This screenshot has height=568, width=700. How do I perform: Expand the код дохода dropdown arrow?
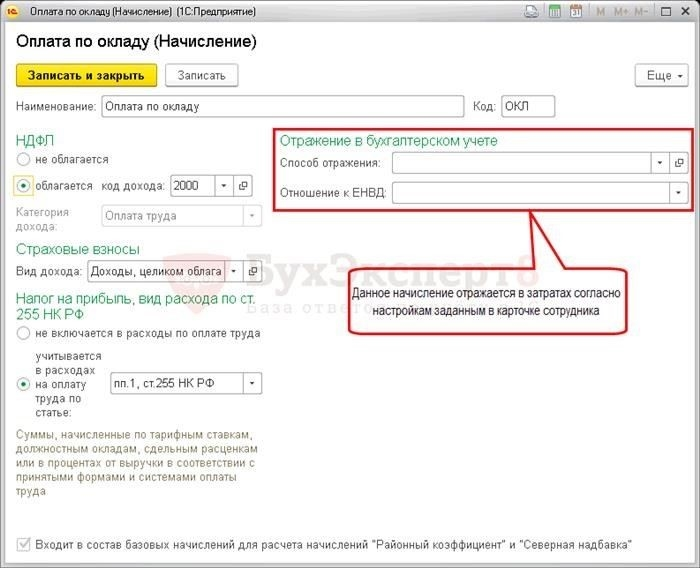[x=224, y=186]
